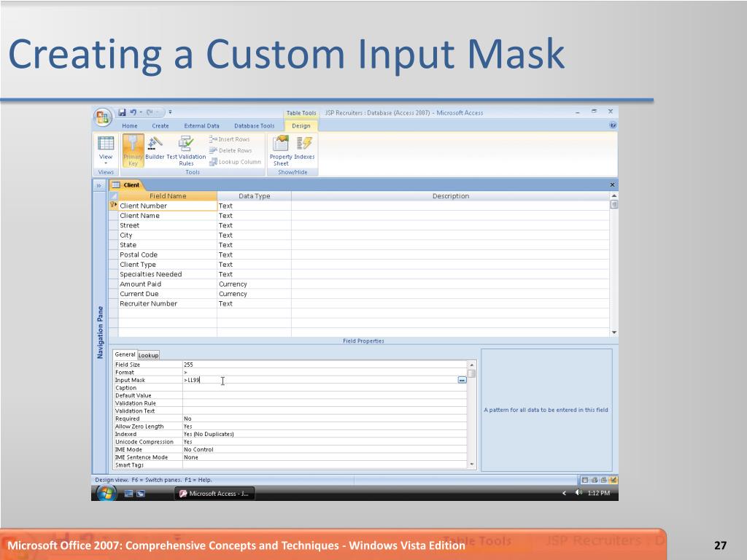Click the field grid scroll up arrow

point(614,195)
